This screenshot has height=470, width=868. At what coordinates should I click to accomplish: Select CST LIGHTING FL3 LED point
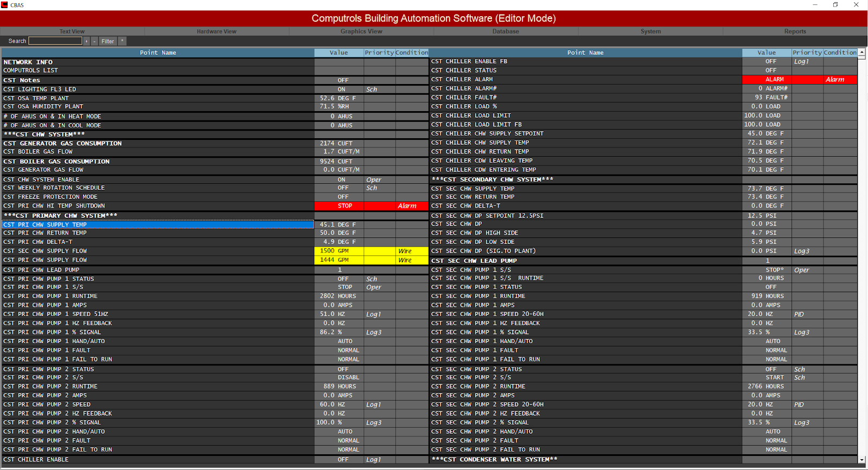click(158, 89)
